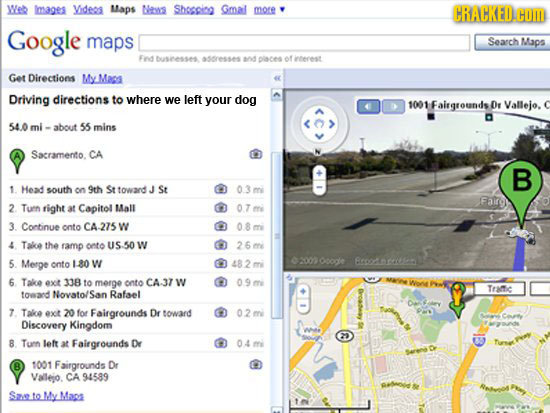Select the Get Directions tab

(x=42, y=78)
